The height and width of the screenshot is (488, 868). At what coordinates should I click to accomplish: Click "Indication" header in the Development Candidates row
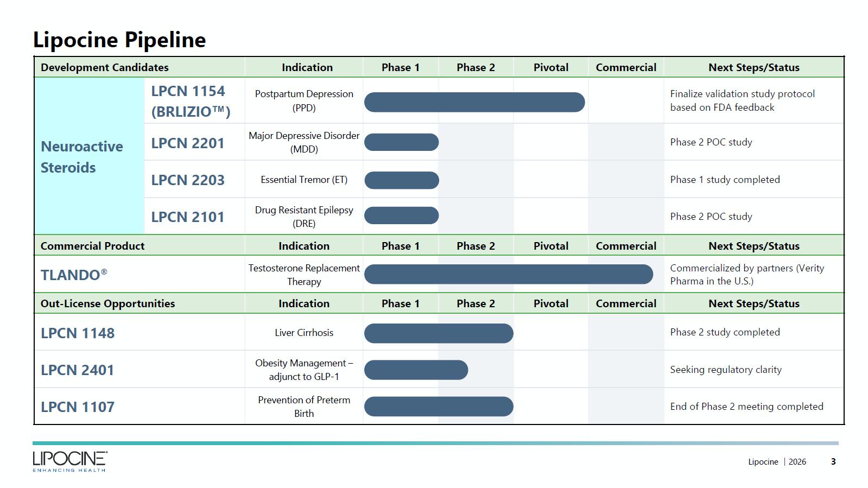tap(307, 67)
